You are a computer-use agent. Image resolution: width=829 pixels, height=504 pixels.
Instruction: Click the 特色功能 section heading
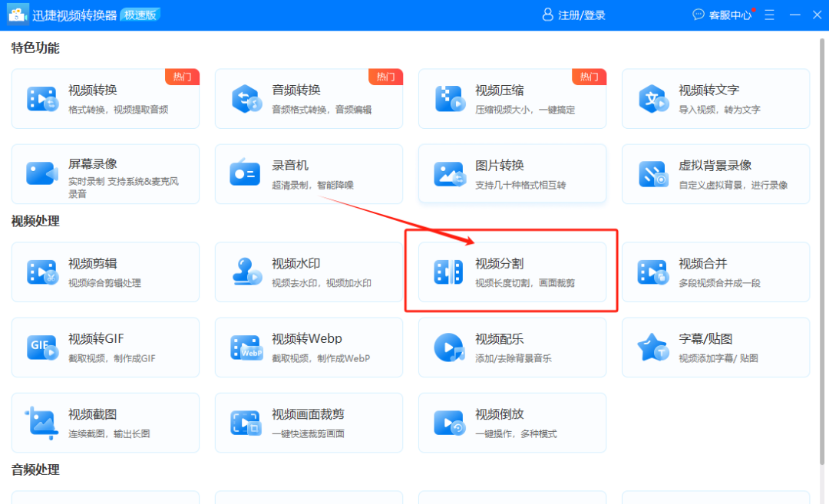[x=35, y=48]
